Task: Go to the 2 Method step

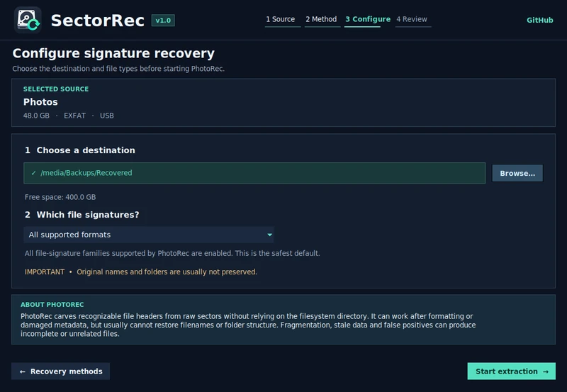Action: click(322, 20)
